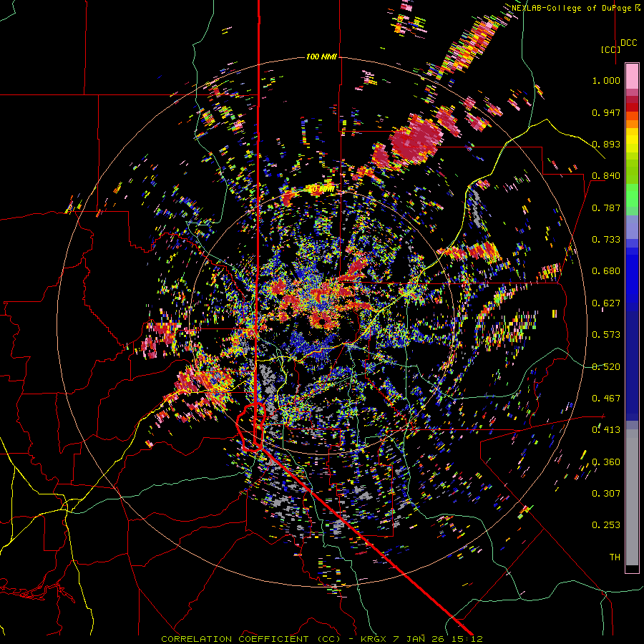Image resolution: width=644 pixels, height=644 pixels.
Task: Pick the pink segment atop the color scale
Action: tap(632, 77)
